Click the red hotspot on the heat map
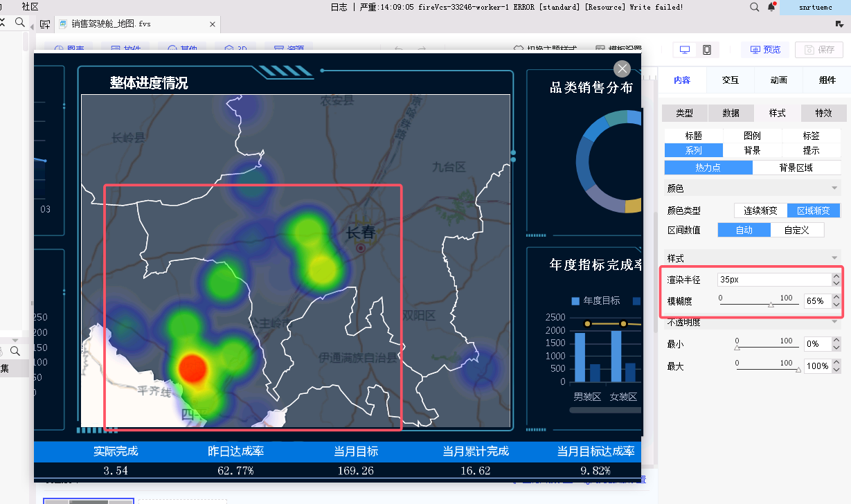The height and width of the screenshot is (504, 851). (x=192, y=368)
